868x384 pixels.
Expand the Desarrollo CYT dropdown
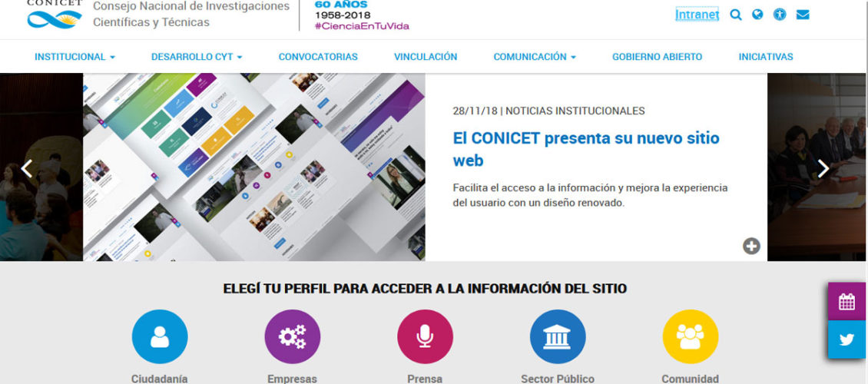click(x=197, y=56)
